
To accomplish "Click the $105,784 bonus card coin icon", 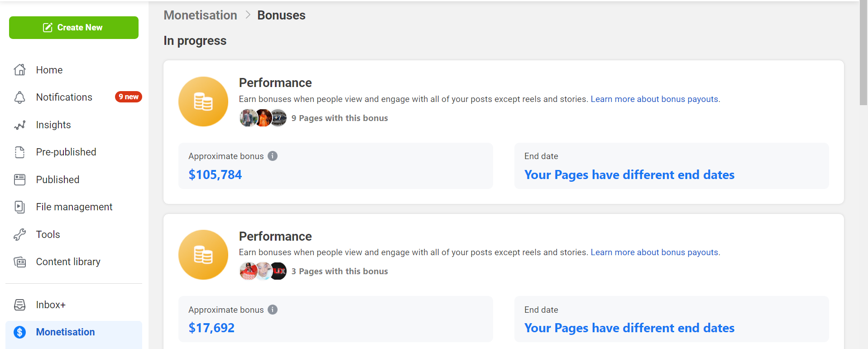I will 203,102.
